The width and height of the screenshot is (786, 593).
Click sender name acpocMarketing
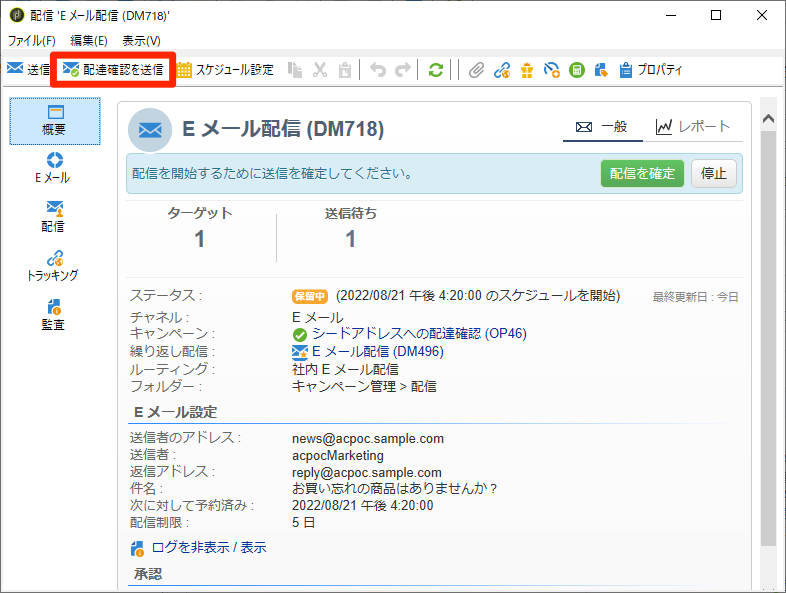tap(338, 456)
